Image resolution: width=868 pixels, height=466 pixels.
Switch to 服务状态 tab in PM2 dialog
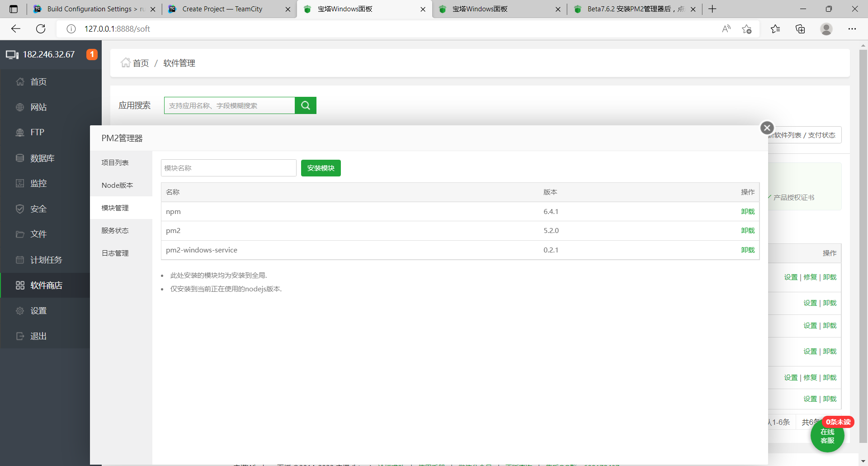121,230
